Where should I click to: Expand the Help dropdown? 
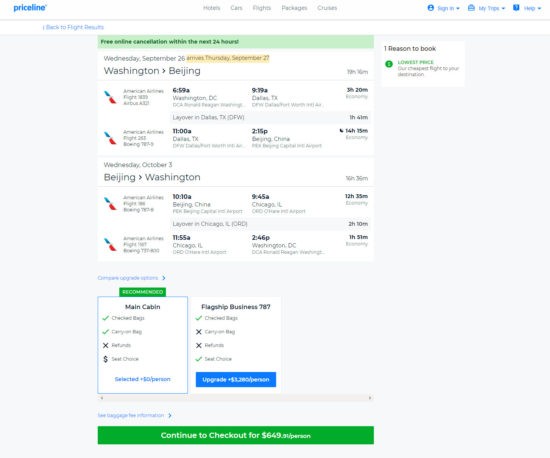tap(539, 8)
